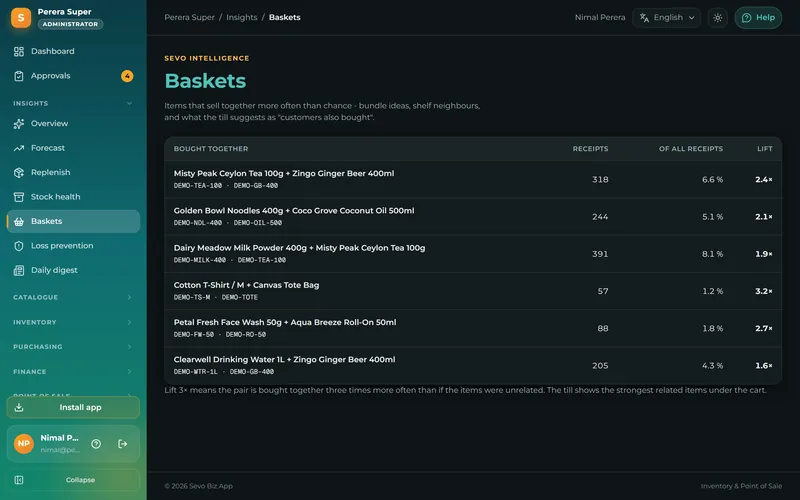Click the Of All Receipts column header
This screenshot has height=500, width=800.
point(691,149)
